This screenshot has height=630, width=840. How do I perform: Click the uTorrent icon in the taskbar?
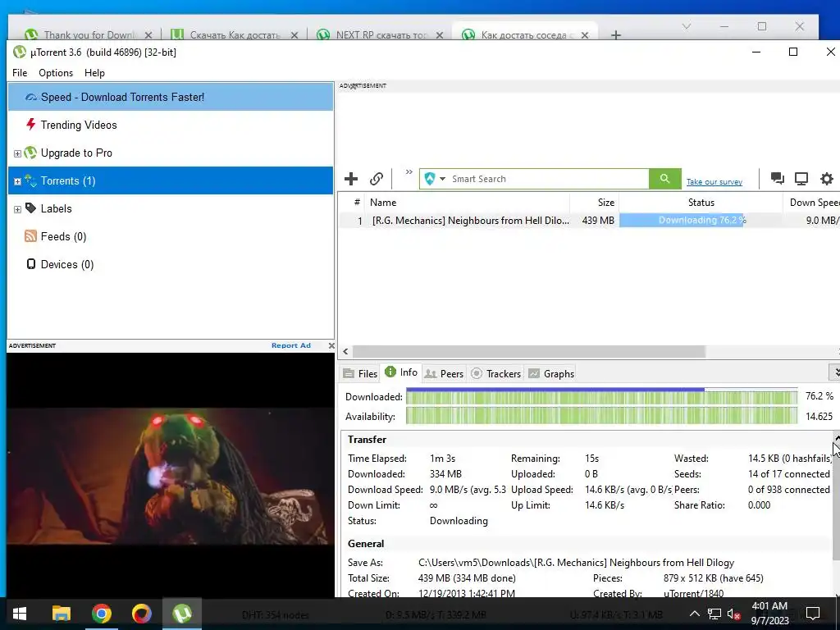coord(182,614)
